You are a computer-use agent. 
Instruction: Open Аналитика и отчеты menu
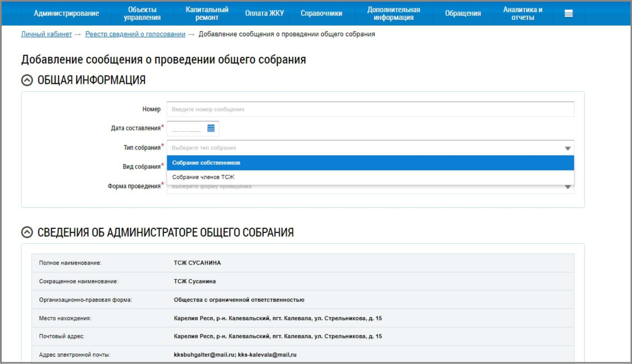coord(522,14)
